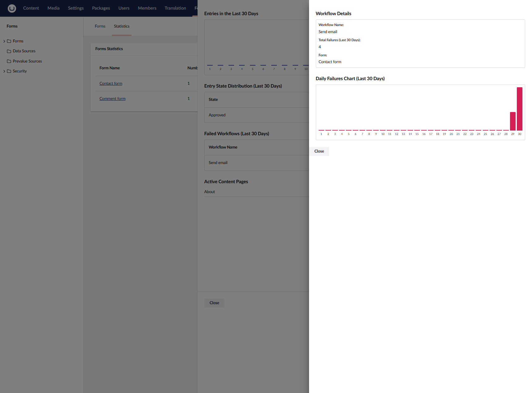Click the Data Sources folder icon
Screen dimensions: 532x393
(9, 51)
